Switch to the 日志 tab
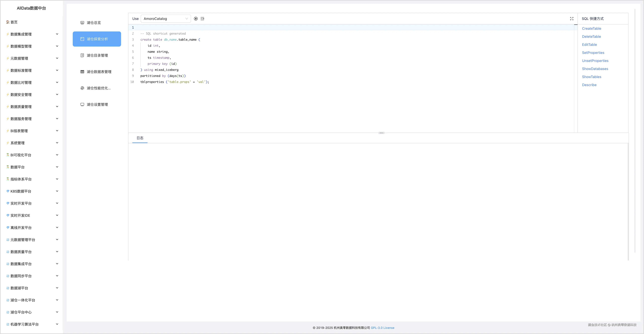644x334 pixels. coord(140,138)
